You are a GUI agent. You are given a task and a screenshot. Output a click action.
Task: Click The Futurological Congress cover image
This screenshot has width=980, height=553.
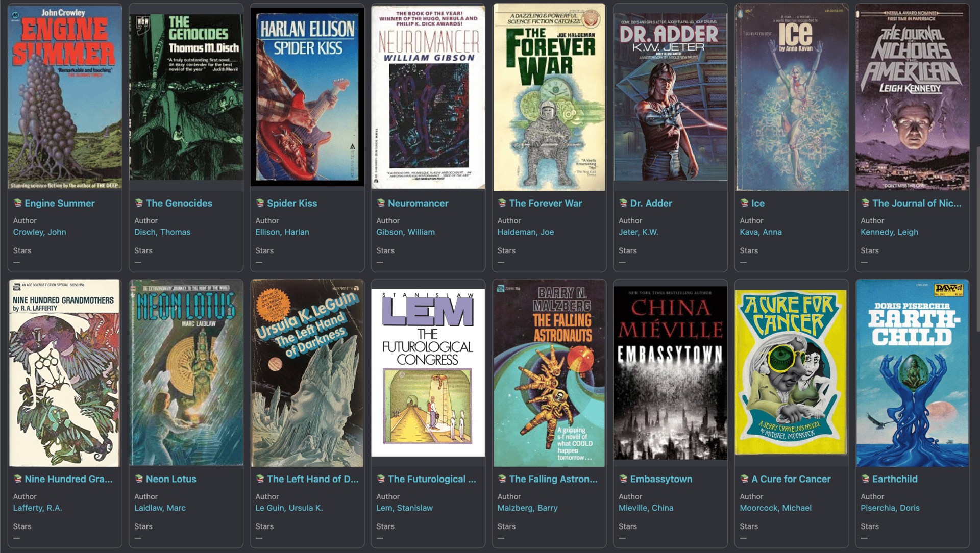[428, 373]
